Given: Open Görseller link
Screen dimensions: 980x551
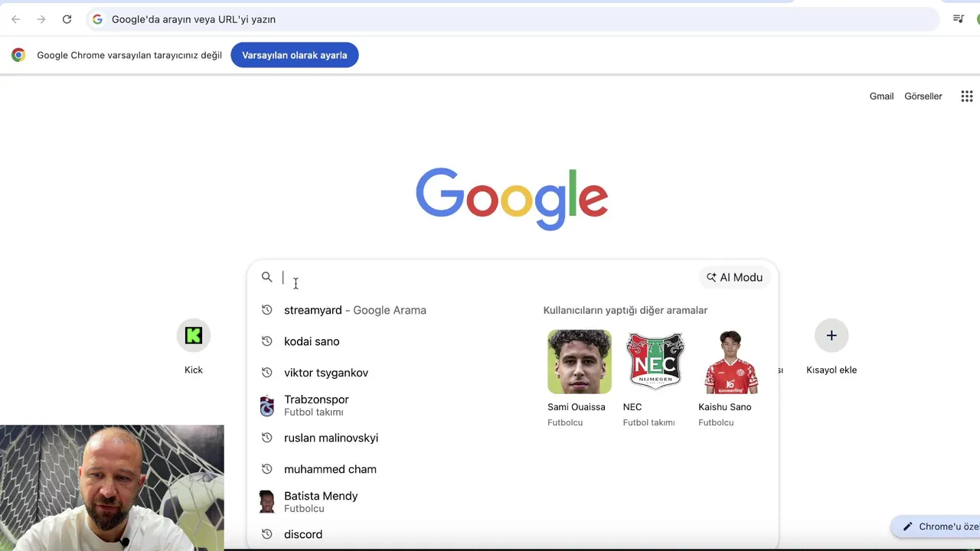Looking at the screenshot, I should 923,96.
